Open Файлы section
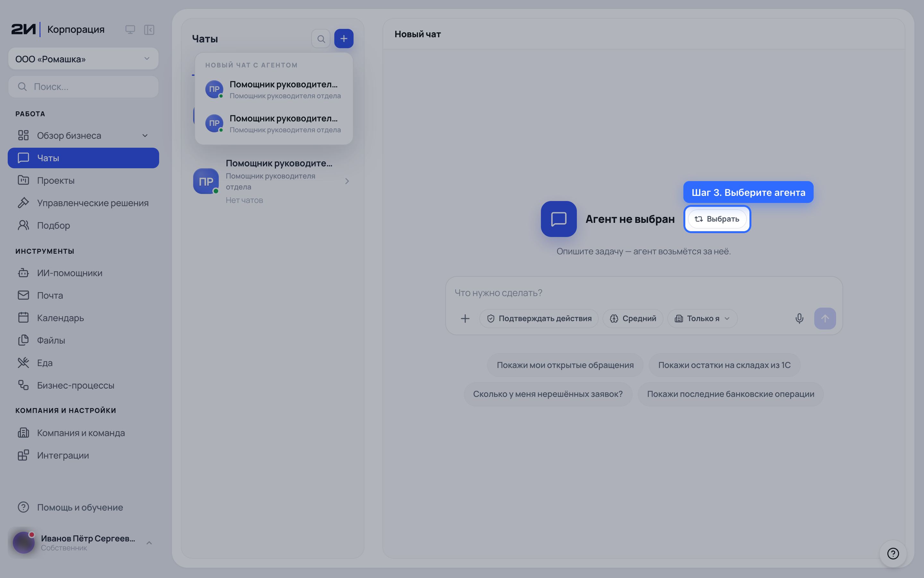 pyautogui.click(x=83, y=340)
